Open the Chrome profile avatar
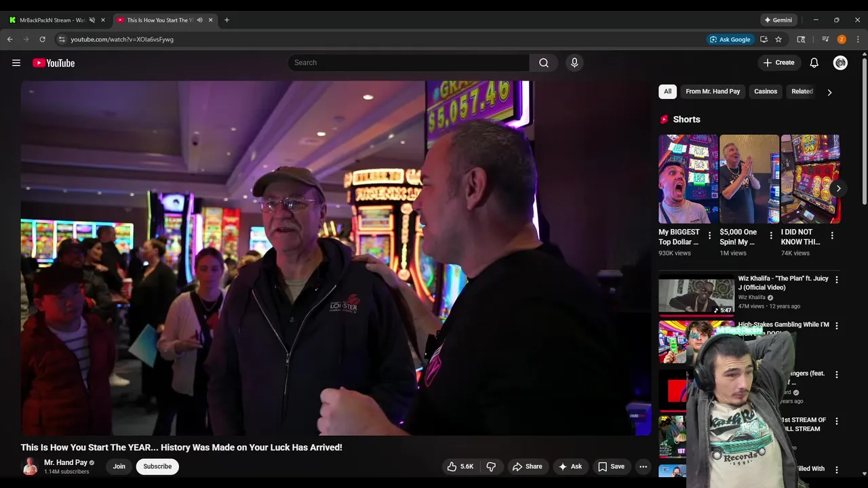Viewport: 868px width, 488px height. click(x=842, y=39)
